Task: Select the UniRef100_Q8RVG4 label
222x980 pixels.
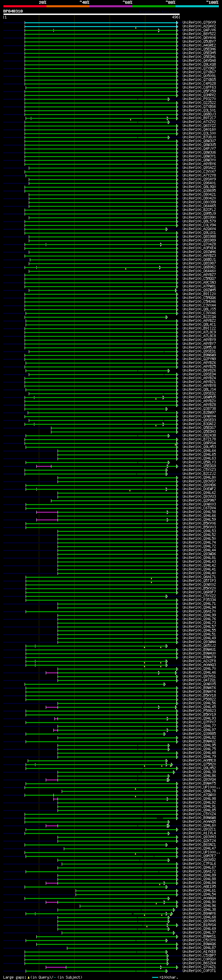Action: [199, 443]
